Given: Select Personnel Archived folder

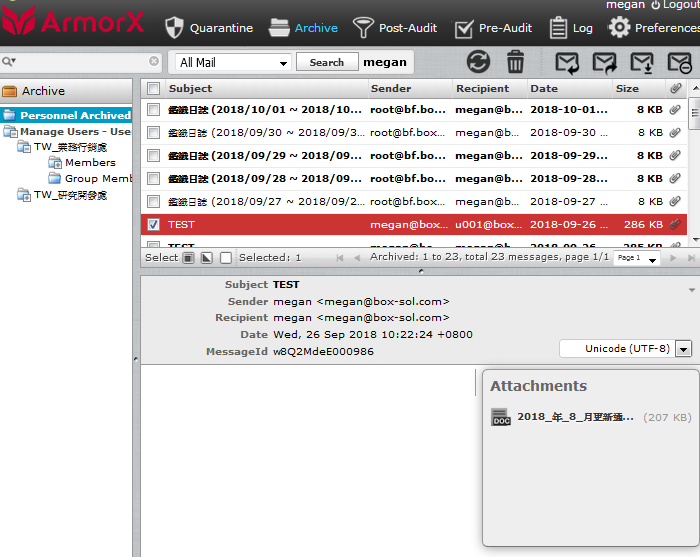Looking at the screenshot, I should point(66,115).
